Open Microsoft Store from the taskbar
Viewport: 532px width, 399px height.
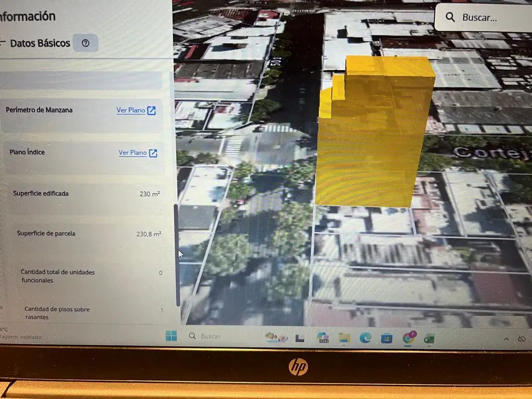(387, 338)
